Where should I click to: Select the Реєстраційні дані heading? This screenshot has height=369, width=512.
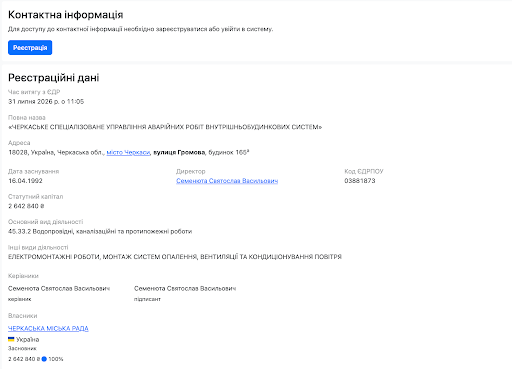[x=54, y=78]
